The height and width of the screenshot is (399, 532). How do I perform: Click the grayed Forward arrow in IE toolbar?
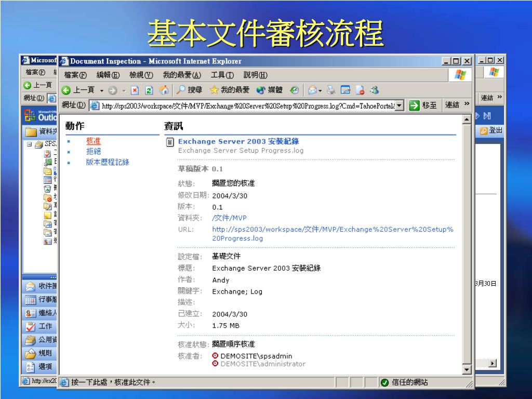(x=113, y=90)
